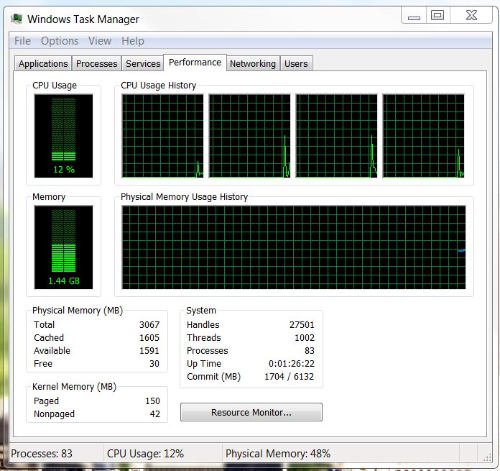Screen dimensions: 500x471
Task: Switch to the Processes tab
Action: click(97, 64)
